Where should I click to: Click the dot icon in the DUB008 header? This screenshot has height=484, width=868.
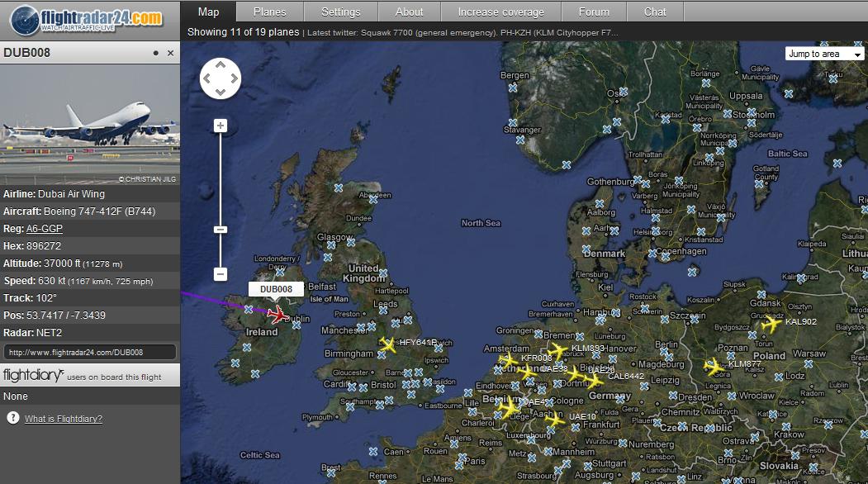click(x=155, y=53)
